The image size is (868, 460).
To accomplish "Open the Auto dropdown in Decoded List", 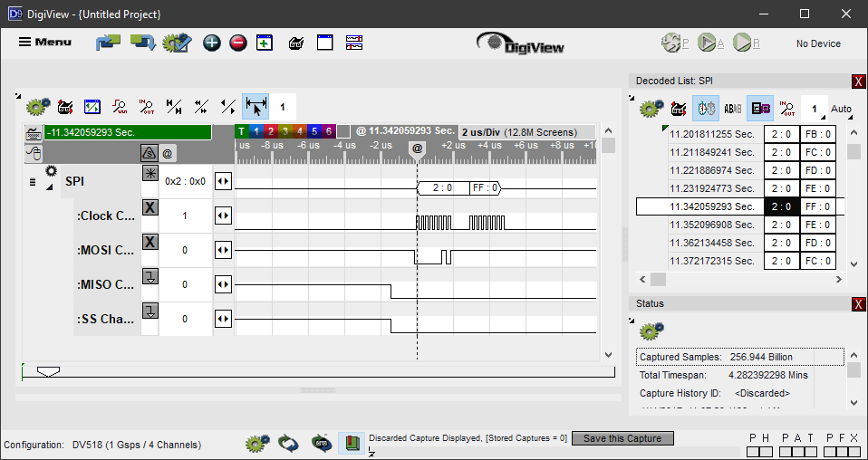I will (841, 110).
